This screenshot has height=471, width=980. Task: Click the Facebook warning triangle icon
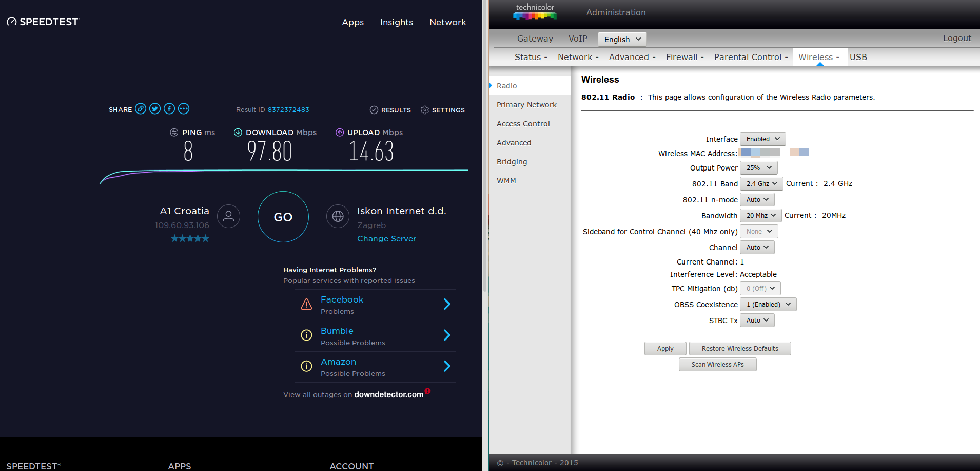[306, 304]
